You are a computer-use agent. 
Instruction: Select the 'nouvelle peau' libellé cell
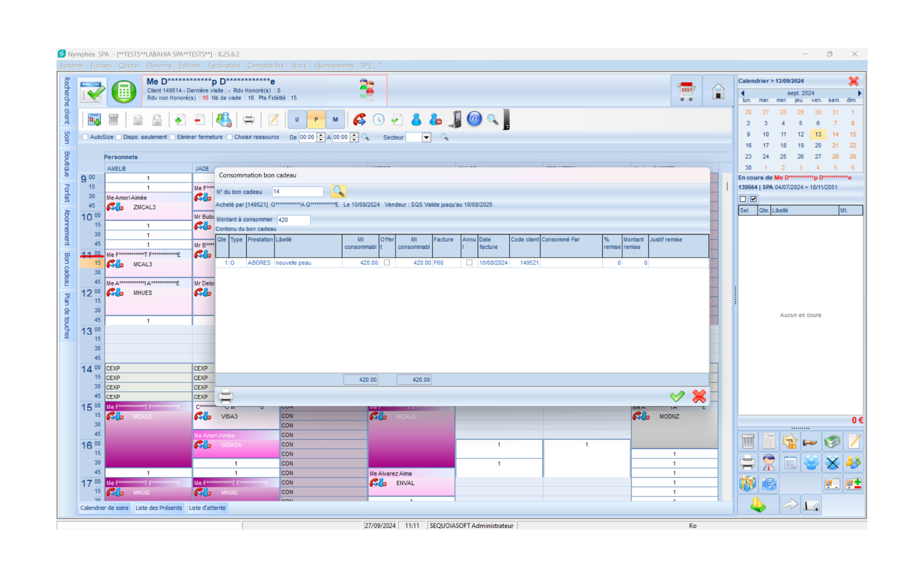308,262
